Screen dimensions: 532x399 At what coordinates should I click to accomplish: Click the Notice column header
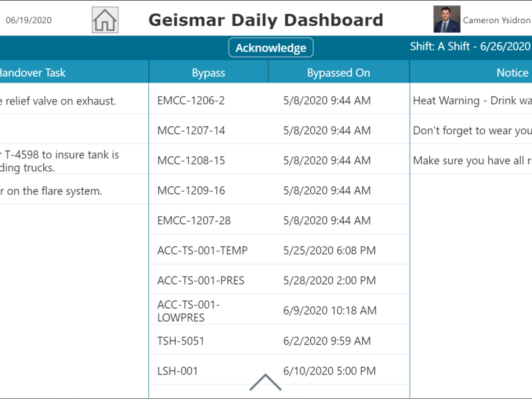tap(512, 72)
